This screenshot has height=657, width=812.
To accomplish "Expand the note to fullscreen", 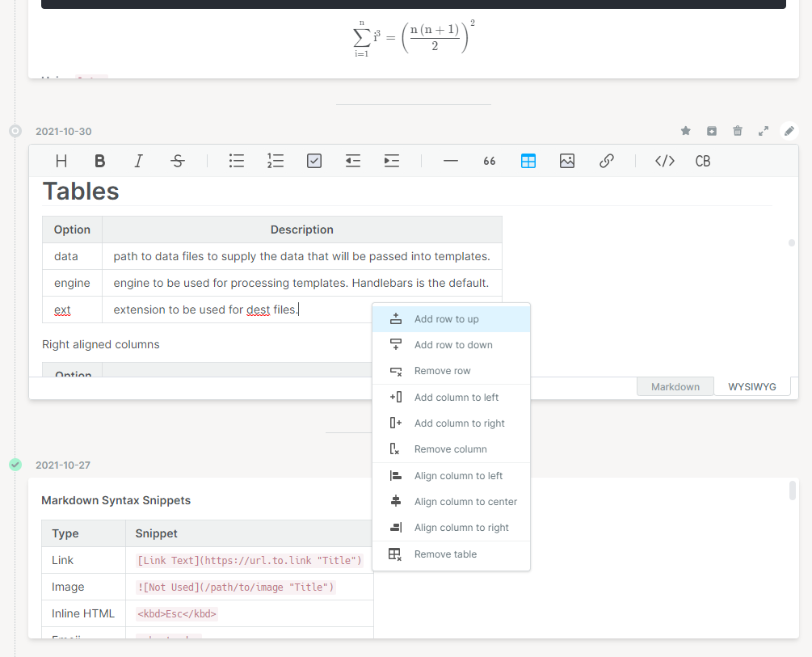I will click(763, 130).
